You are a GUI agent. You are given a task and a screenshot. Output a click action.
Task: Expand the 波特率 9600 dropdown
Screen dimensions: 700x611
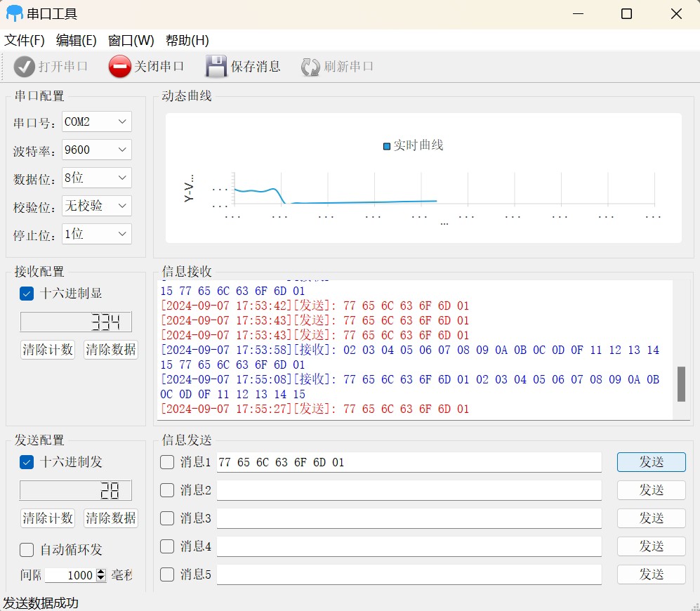click(97, 150)
